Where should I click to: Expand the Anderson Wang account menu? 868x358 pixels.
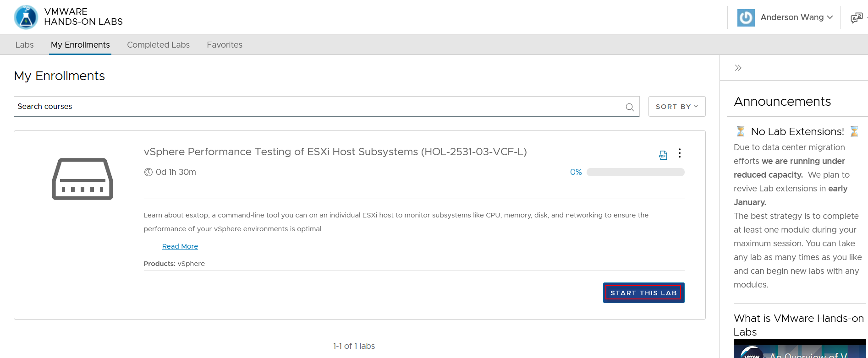coord(797,17)
